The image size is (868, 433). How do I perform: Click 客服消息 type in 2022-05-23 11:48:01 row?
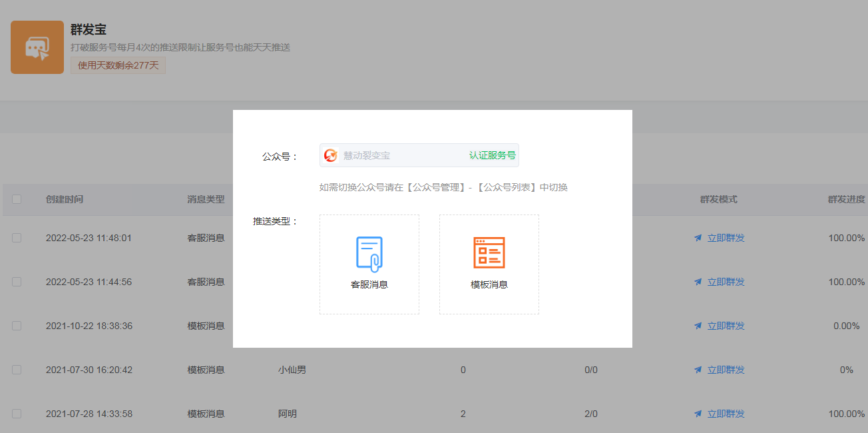[x=206, y=238]
